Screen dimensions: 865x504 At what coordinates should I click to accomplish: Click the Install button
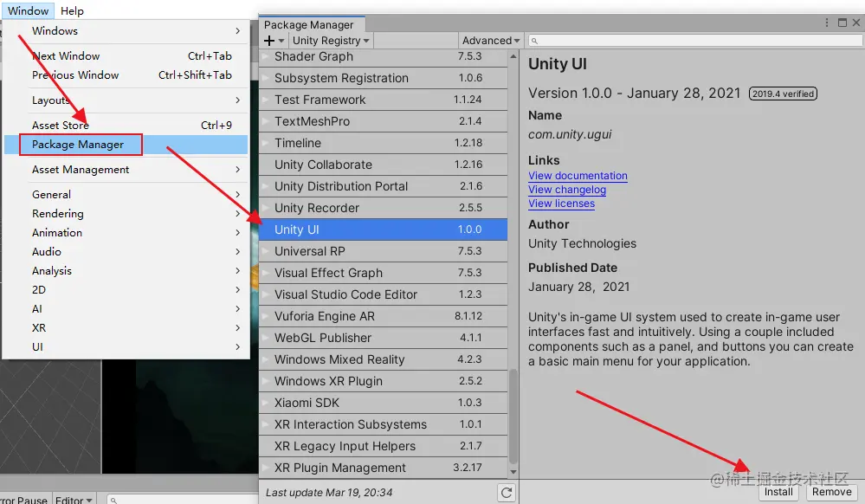778,492
